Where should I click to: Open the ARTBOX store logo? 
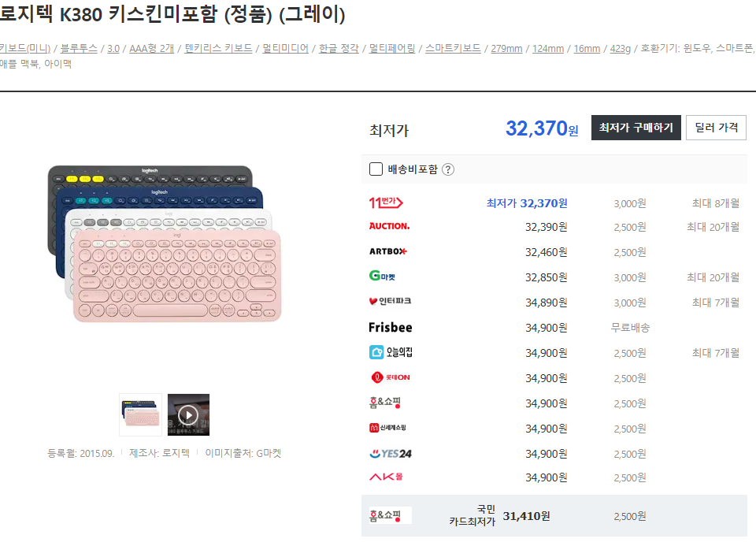388,251
